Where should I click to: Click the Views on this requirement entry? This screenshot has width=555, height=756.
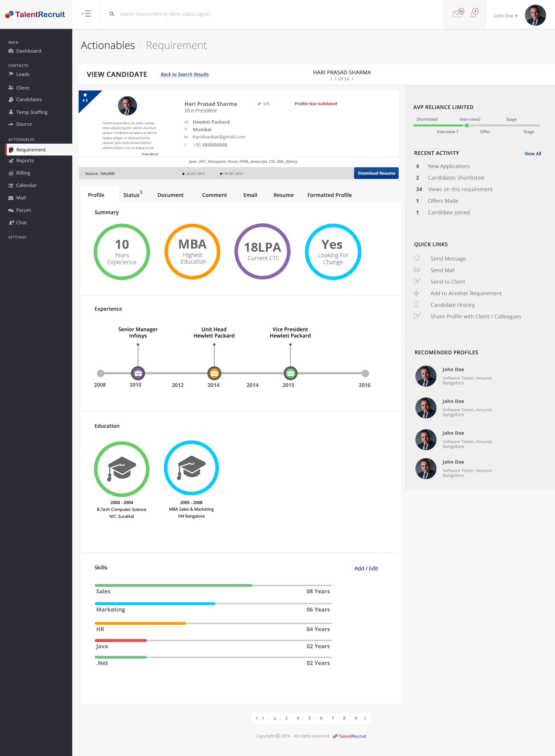click(460, 189)
